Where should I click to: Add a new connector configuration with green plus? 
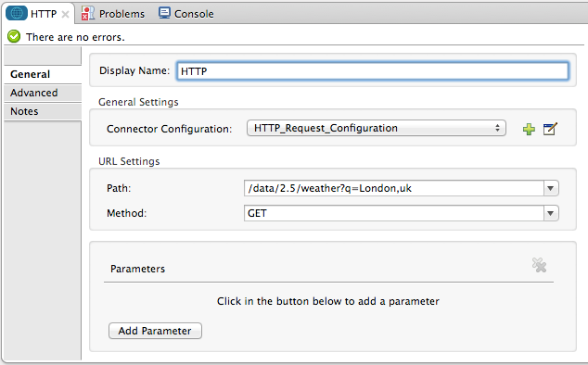click(x=529, y=130)
